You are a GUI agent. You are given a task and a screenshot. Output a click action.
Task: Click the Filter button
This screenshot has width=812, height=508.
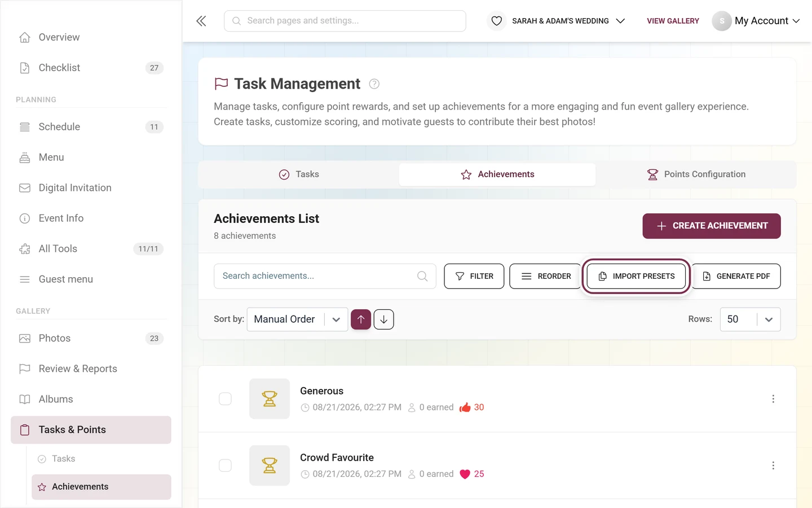coord(474,276)
